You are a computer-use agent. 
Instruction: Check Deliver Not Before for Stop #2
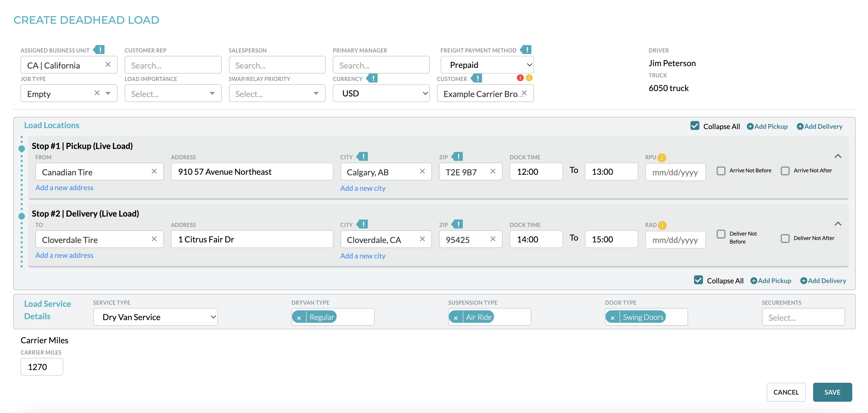721,234
